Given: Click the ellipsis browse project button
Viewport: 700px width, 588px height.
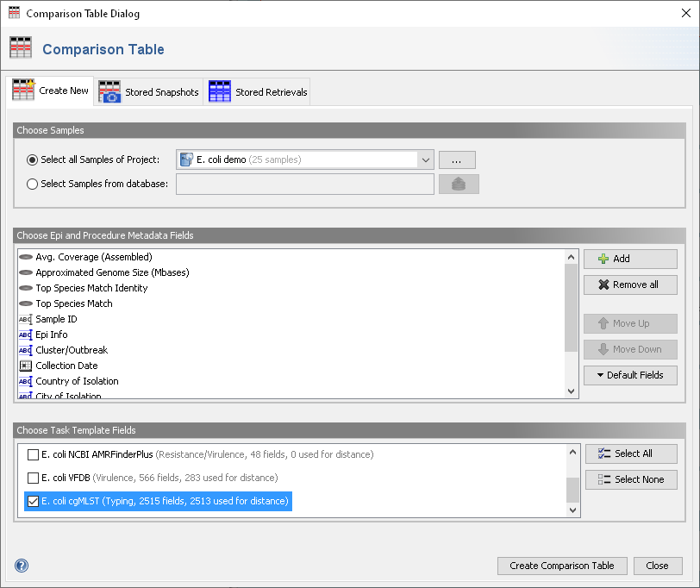Looking at the screenshot, I should click(x=457, y=160).
